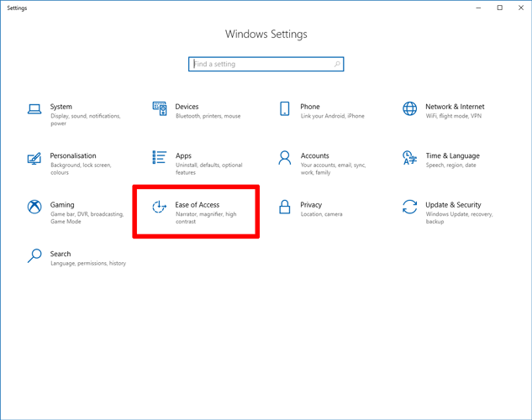Select the Network & Internet globe icon

409,108
